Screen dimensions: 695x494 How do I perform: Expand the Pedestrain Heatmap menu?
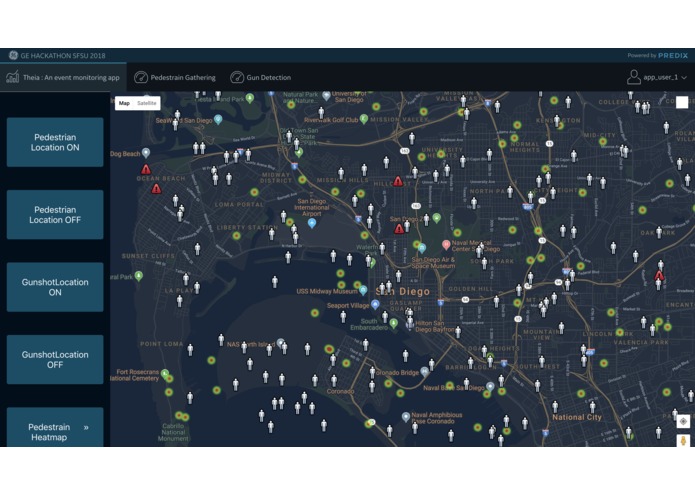(55, 427)
